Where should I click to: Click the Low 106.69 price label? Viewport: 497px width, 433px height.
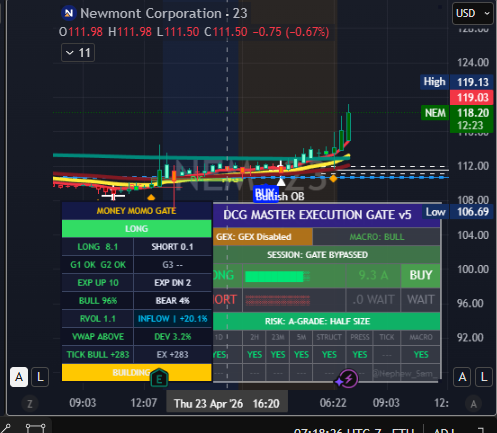[457, 212]
